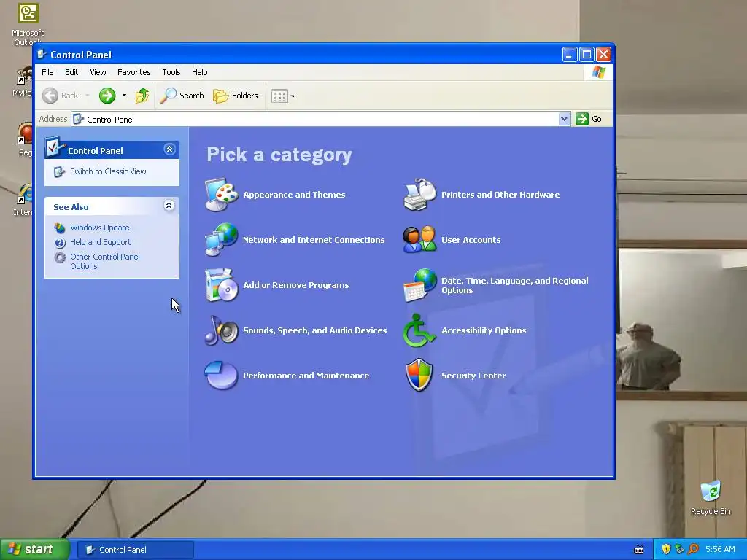This screenshot has width=747, height=560.
Task: Select the Add or Remove Programs text link
Action: coord(296,285)
